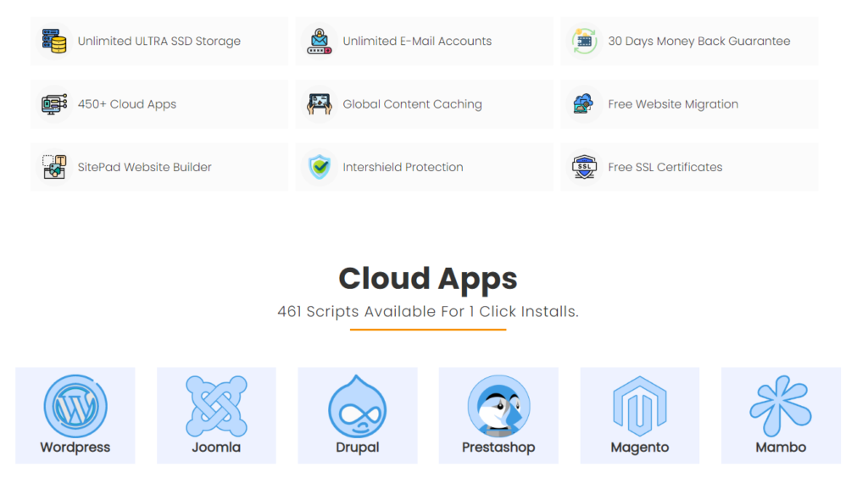Click the Free SSL Certificates text

(x=665, y=167)
